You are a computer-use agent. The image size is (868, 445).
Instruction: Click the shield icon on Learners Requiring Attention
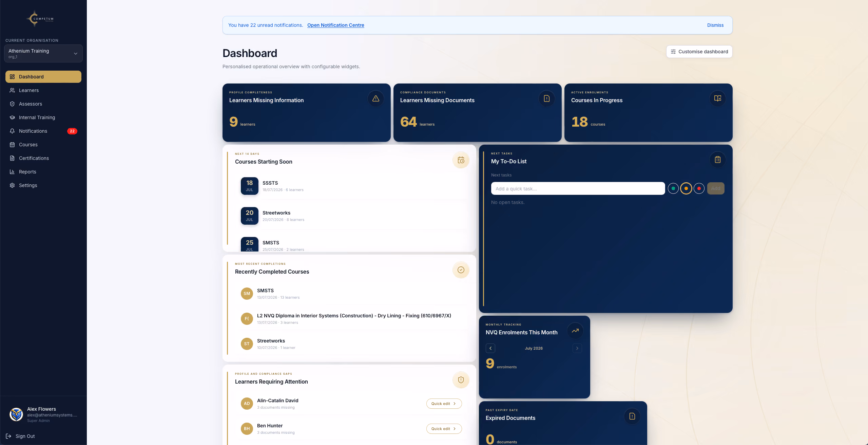pos(461,380)
